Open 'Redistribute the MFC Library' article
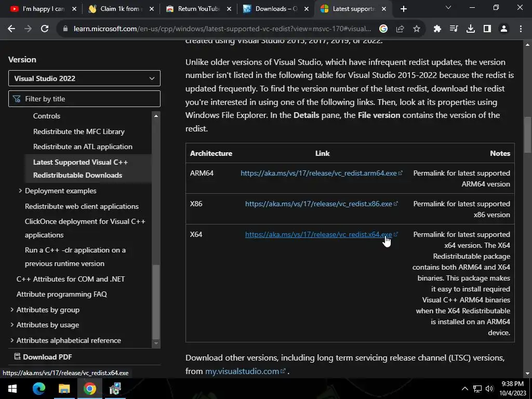This screenshot has height=399, width=532. 79,131
